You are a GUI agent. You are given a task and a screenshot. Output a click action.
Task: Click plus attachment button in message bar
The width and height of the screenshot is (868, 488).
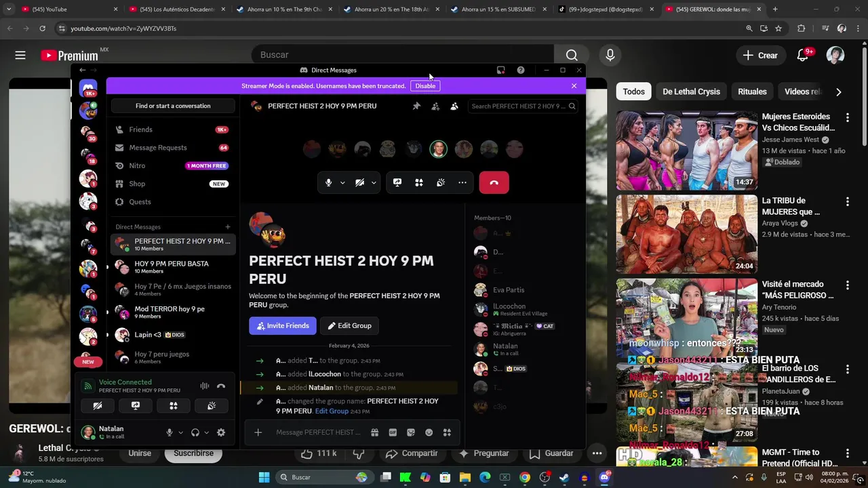tap(258, 432)
